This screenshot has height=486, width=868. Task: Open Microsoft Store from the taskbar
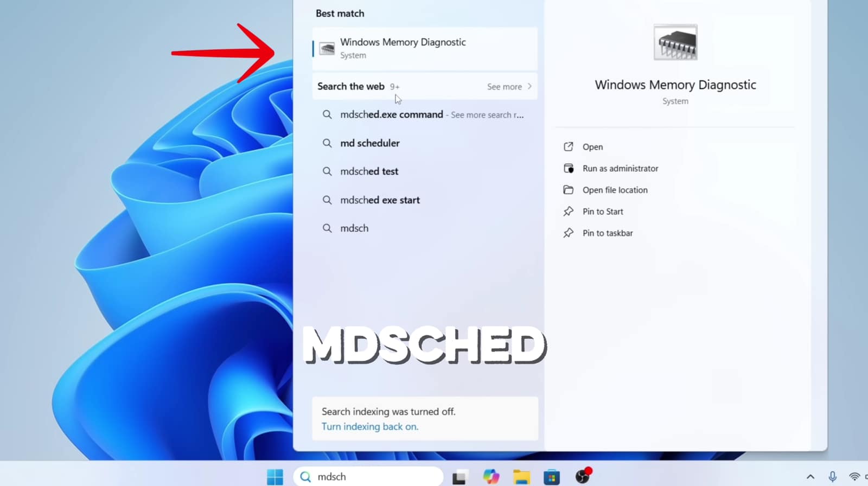tap(552, 477)
